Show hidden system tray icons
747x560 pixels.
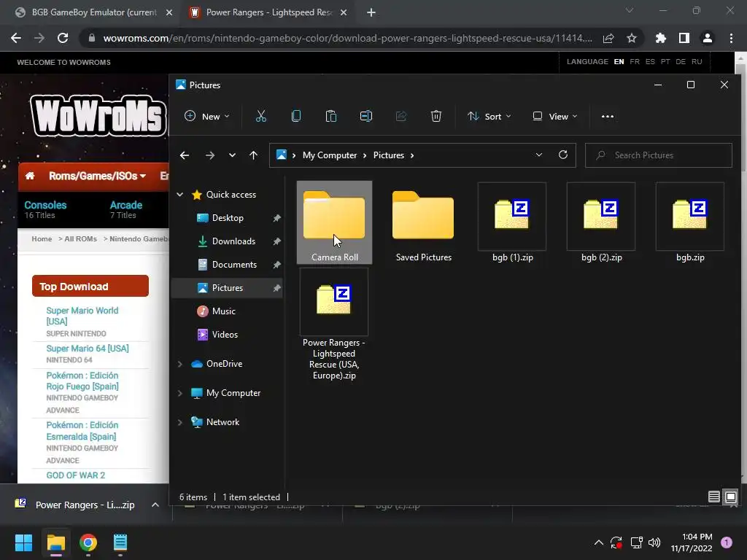(599, 542)
